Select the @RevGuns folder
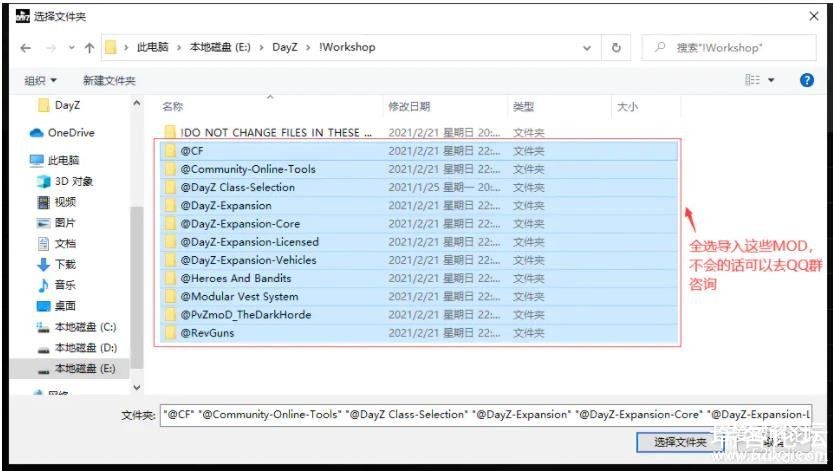The image size is (833, 471). [x=419, y=333]
